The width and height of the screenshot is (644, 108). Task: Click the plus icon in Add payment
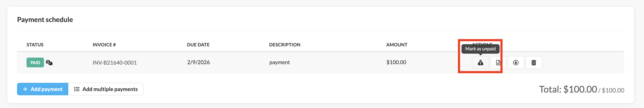pos(25,89)
